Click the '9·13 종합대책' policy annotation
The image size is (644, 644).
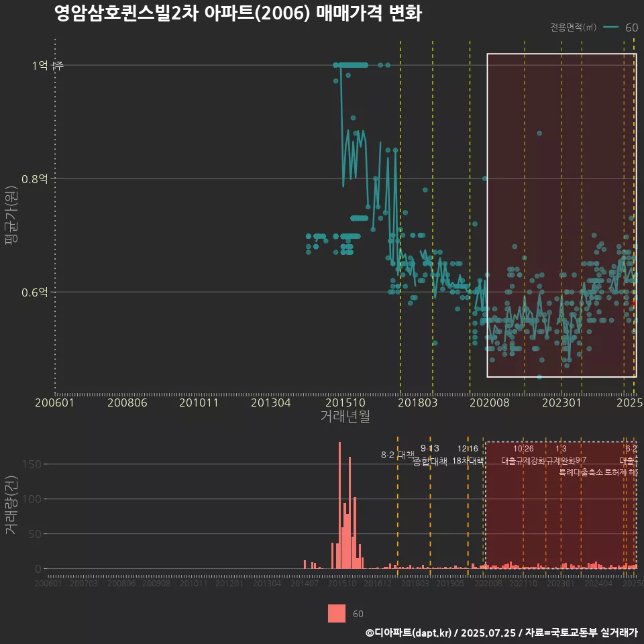[429, 455]
